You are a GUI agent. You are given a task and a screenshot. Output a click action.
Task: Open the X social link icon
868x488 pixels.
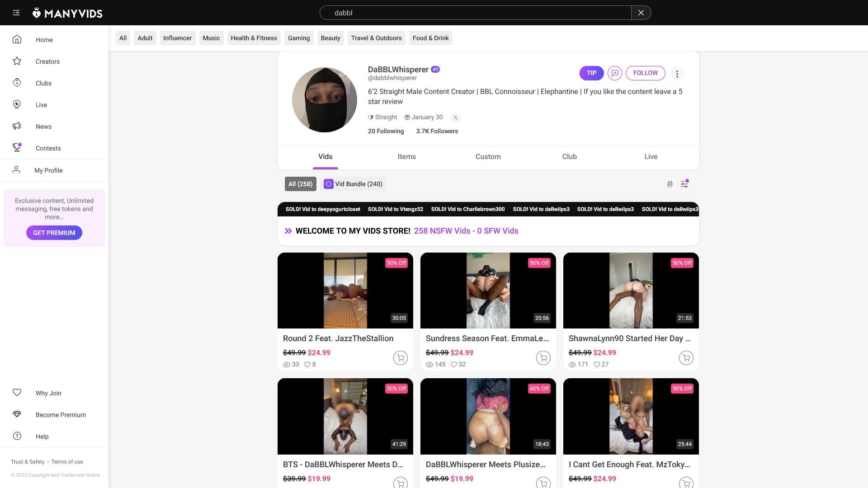(x=456, y=117)
